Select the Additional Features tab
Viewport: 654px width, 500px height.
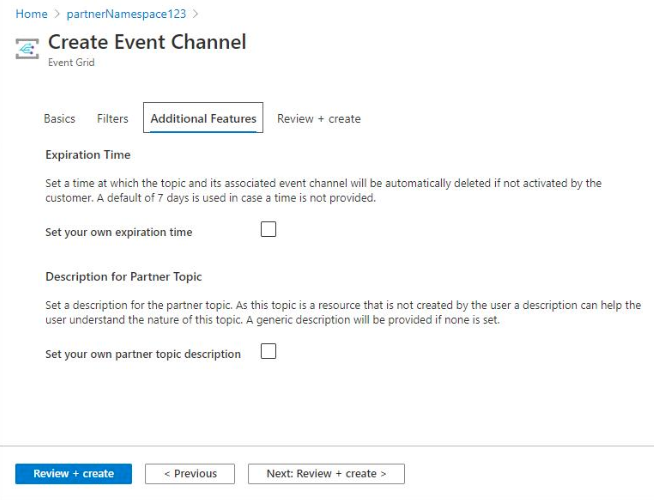coord(203,118)
